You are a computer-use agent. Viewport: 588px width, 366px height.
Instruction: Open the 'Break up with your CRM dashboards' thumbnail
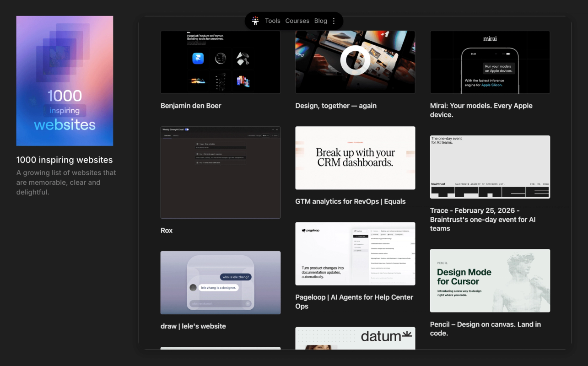click(355, 158)
